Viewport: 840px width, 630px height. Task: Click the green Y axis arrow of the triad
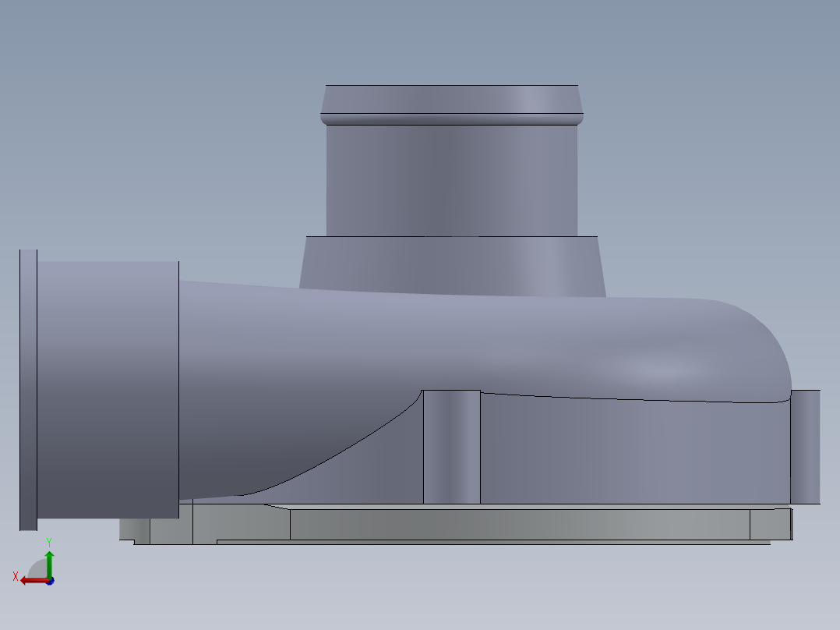[x=49, y=564]
